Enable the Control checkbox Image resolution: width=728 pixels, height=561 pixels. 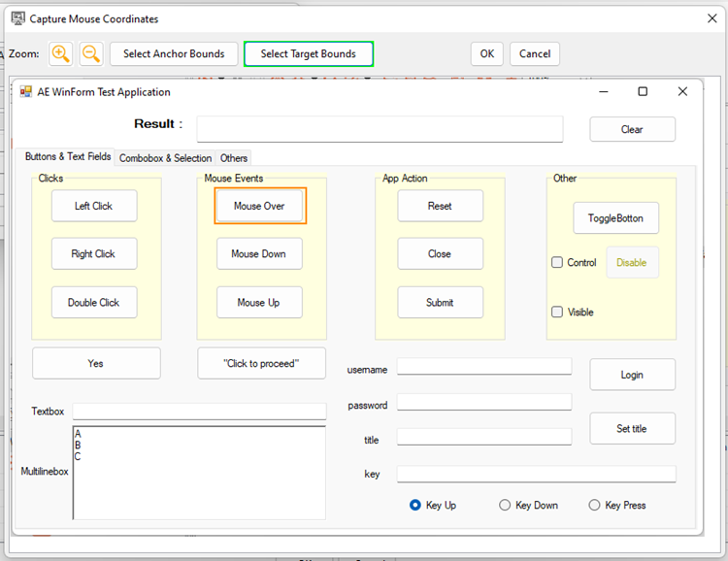point(557,263)
